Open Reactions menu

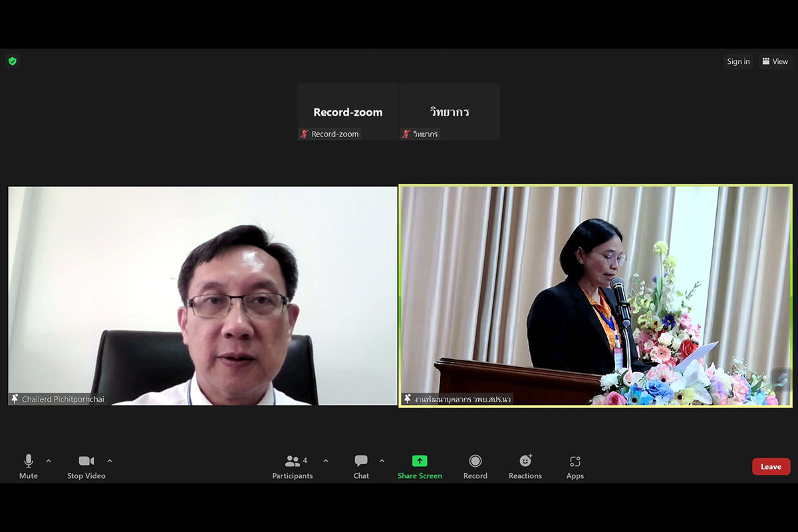pos(525,467)
